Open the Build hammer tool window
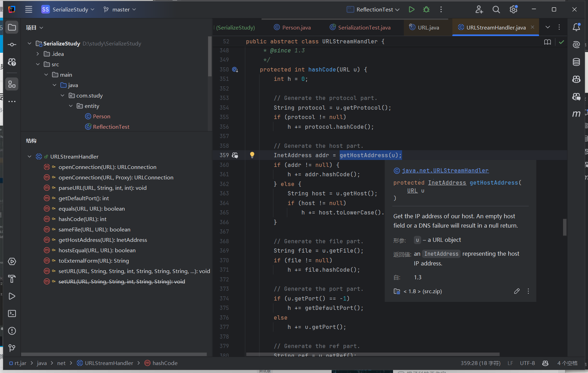588x373 pixels. coord(12,279)
